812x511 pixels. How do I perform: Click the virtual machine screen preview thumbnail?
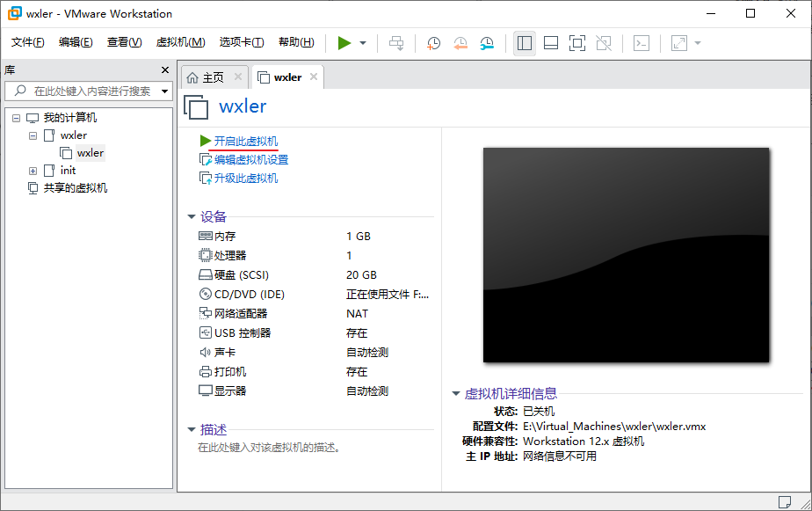tap(626, 254)
